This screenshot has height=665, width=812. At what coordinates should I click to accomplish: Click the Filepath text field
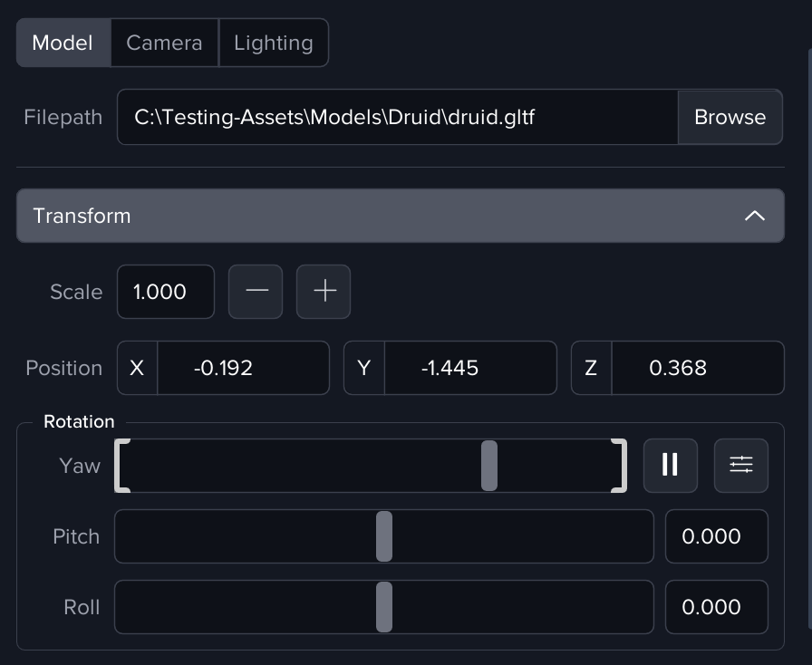tap(397, 117)
